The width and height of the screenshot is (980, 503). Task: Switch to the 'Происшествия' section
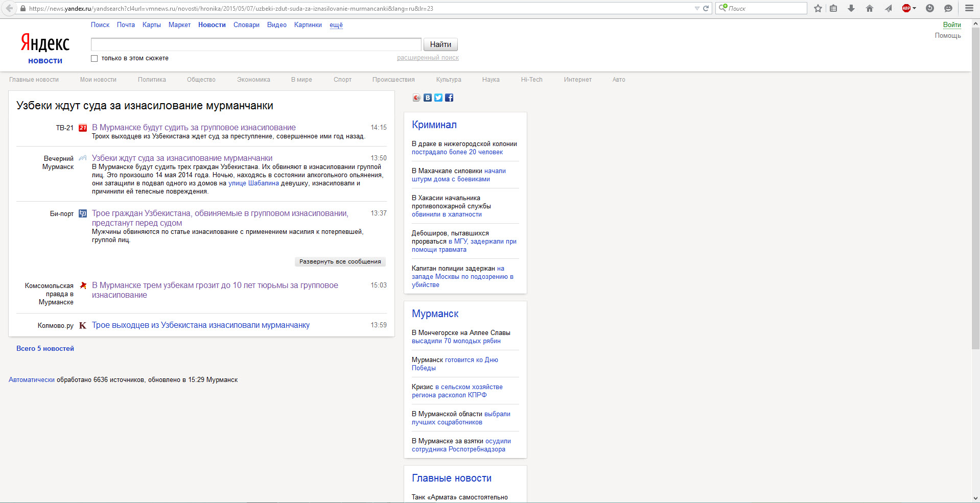(393, 80)
